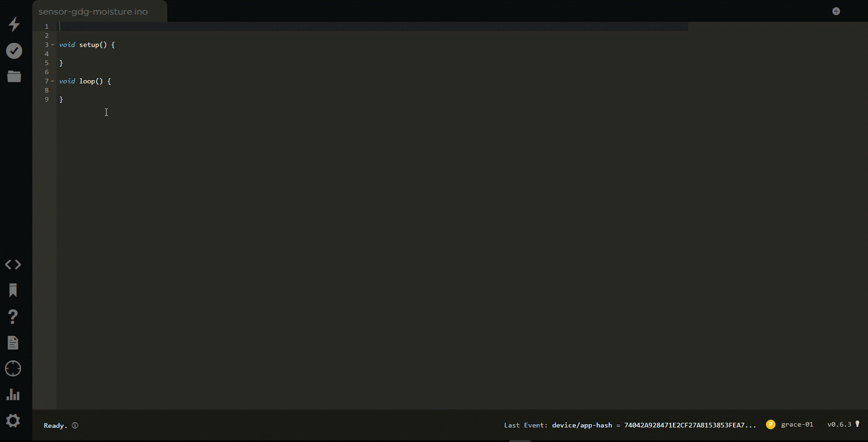This screenshot has height=442, width=868.
Task: Click the info icon next to Ready
Action: [x=75, y=426]
